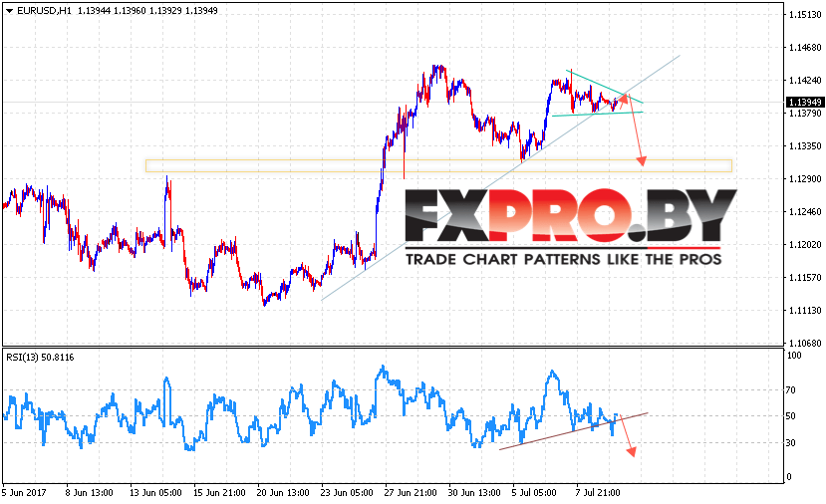Select the 8 Jun 13:00 time label
This screenshot has height=504, width=826.
[89, 493]
